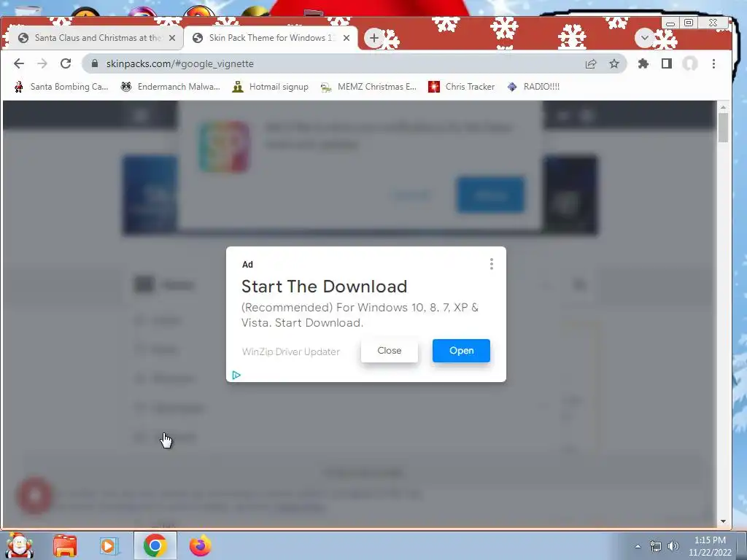Click the AdChoices triangle icon
The height and width of the screenshot is (560, 747).
pos(236,376)
